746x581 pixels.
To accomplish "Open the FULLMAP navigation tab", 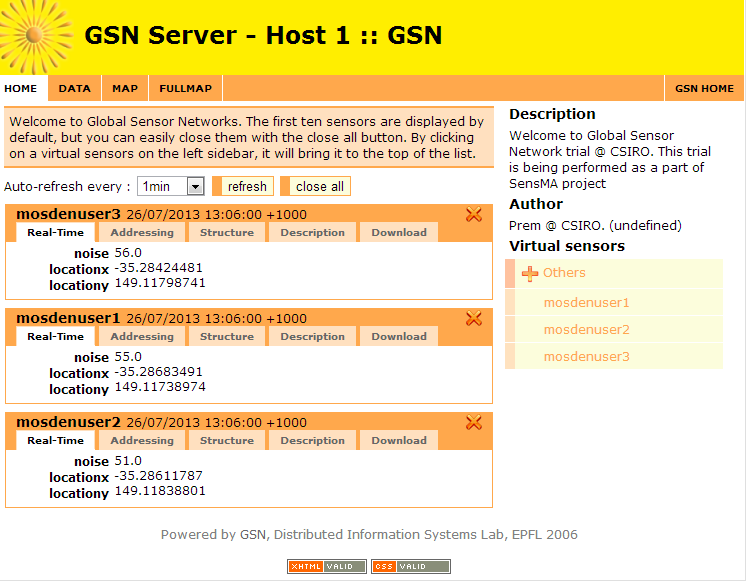I will (185, 88).
